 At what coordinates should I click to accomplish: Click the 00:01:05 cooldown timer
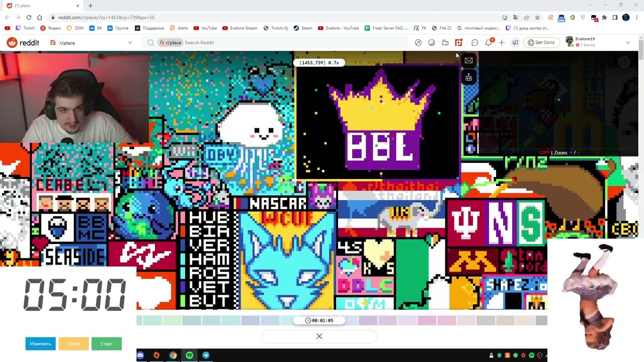coord(319,320)
